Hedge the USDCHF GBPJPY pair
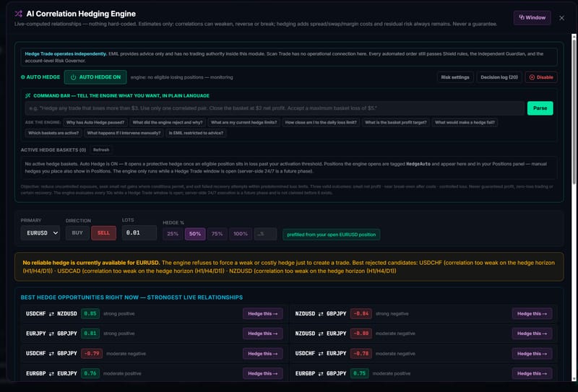 point(262,354)
